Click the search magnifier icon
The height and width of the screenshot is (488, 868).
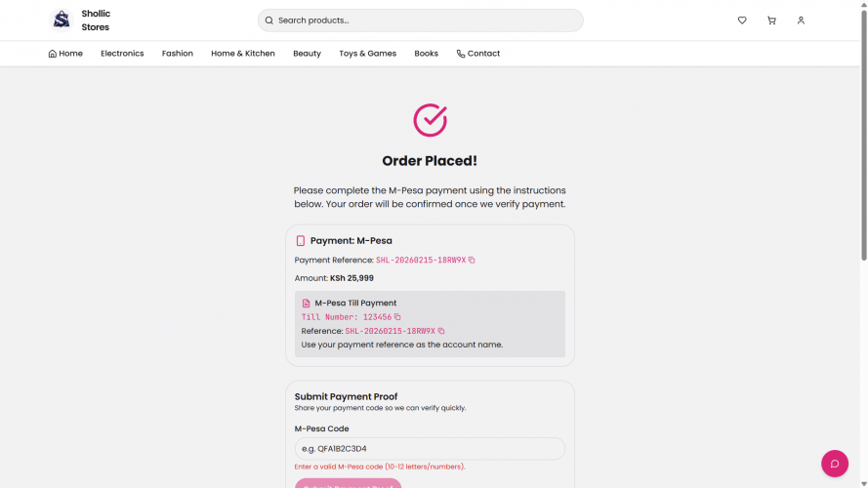click(x=269, y=20)
